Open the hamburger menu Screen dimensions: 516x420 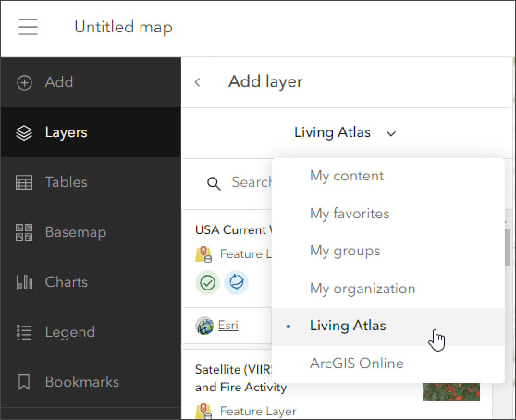coord(28,27)
